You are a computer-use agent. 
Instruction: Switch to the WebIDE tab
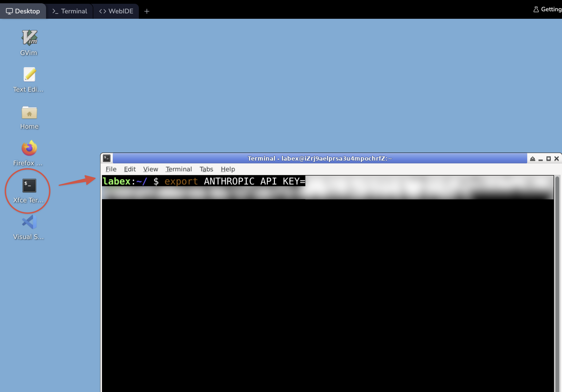click(x=116, y=11)
